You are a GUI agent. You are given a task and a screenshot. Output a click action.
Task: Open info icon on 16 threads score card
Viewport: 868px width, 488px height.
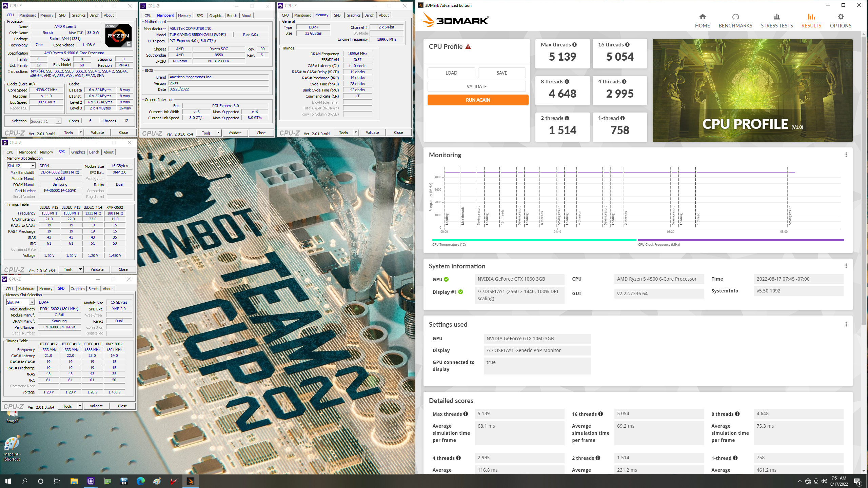point(627,45)
